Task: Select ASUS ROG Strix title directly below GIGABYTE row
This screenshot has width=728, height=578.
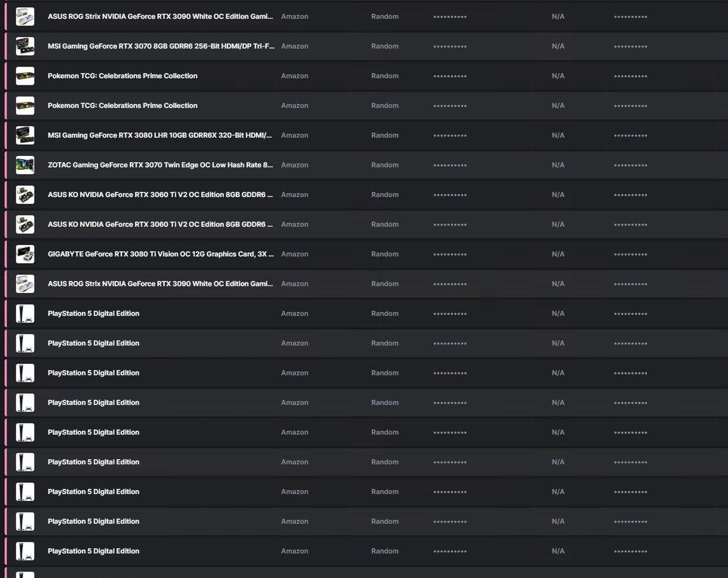Action: point(161,284)
